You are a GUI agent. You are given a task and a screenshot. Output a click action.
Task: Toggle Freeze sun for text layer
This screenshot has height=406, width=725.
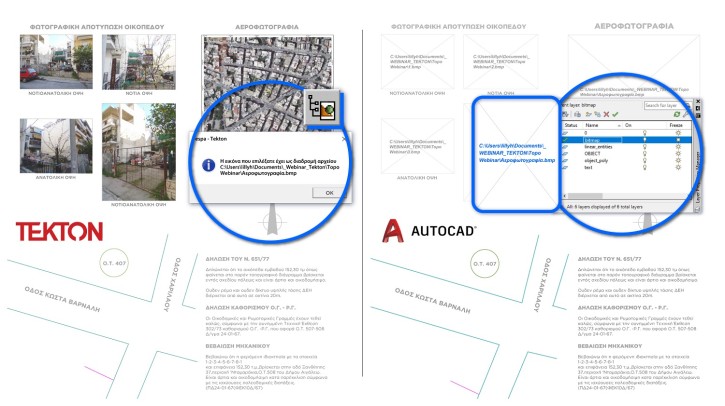tap(678, 167)
